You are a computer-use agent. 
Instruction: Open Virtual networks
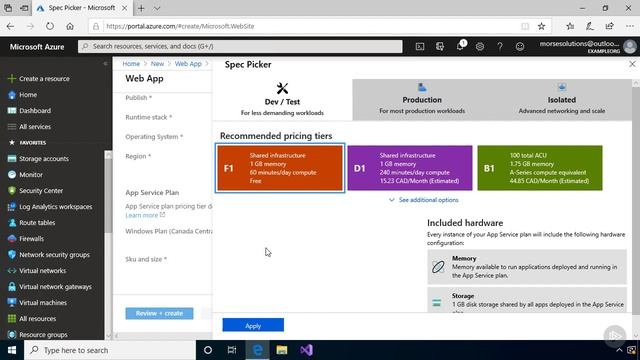[42, 271]
